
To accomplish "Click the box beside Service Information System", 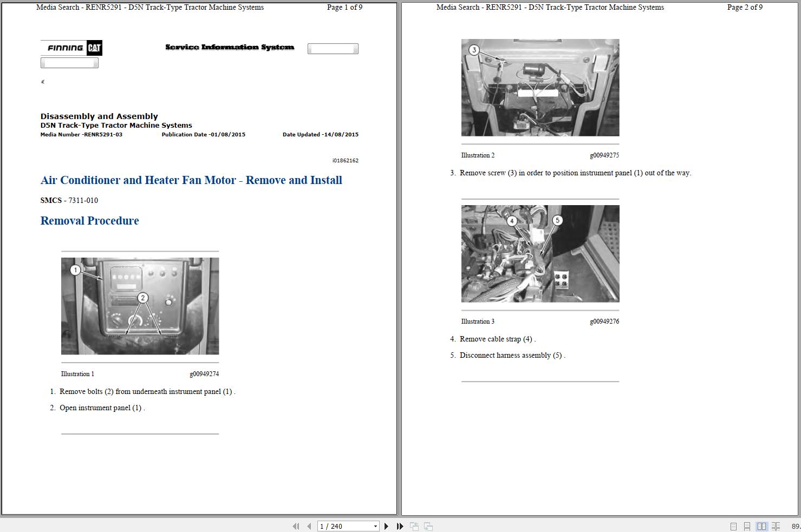I will point(333,49).
